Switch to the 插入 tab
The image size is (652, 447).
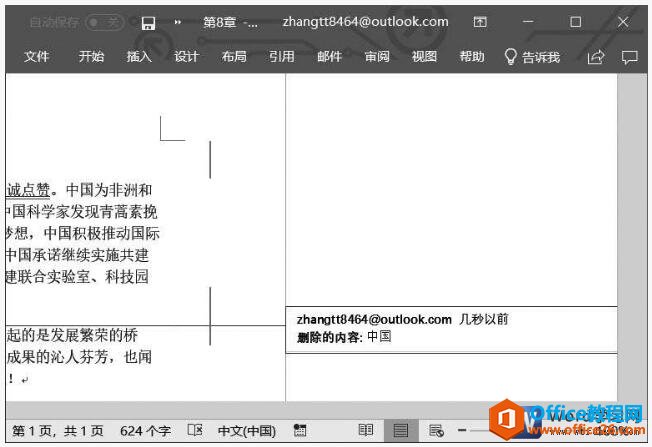(x=139, y=56)
